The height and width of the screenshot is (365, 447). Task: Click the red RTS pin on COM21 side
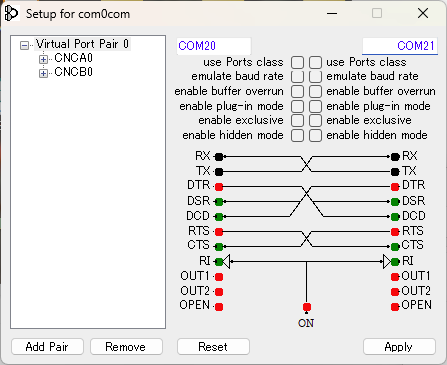point(395,231)
